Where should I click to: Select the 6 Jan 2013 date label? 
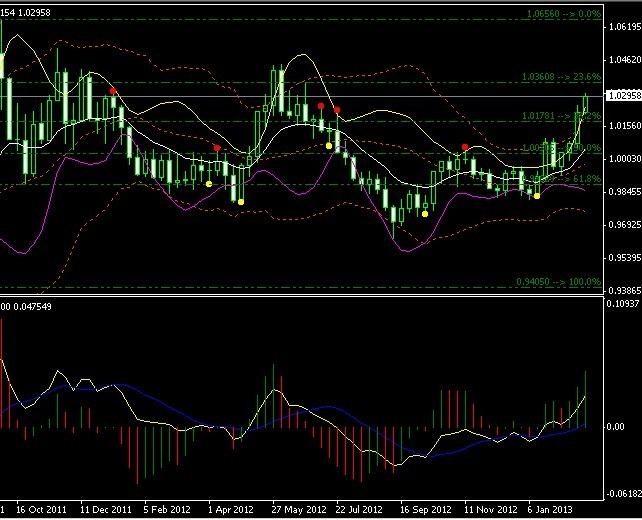coord(549,510)
